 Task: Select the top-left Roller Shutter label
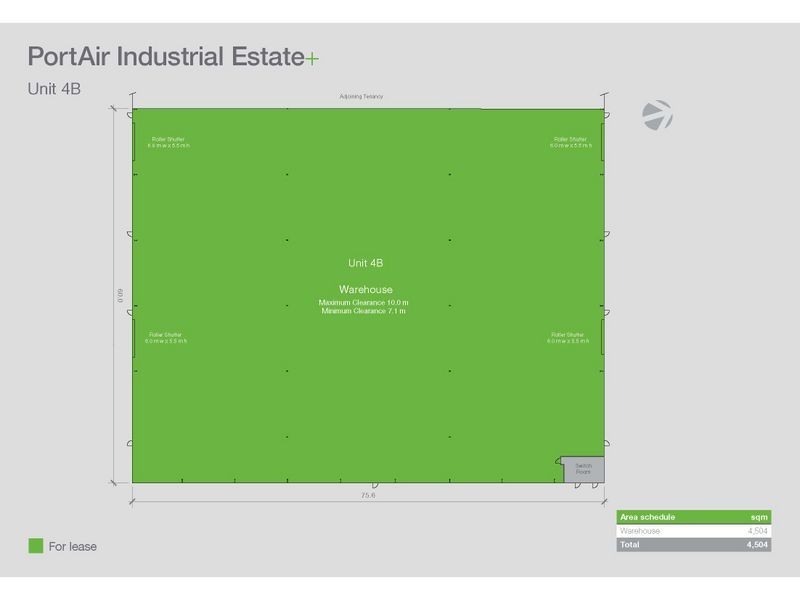(168, 142)
